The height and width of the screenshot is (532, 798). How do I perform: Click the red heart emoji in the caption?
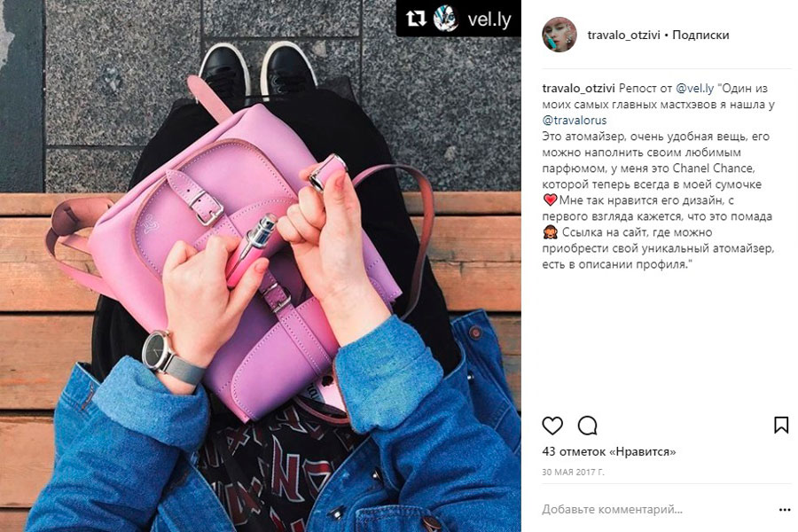click(550, 200)
